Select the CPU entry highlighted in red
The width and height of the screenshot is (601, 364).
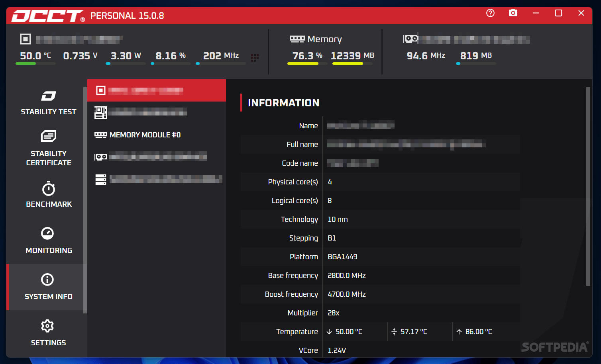pos(157,90)
